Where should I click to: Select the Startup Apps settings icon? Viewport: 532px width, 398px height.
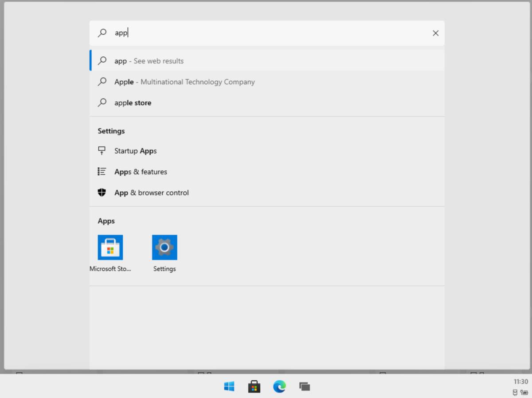tap(102, 151)
